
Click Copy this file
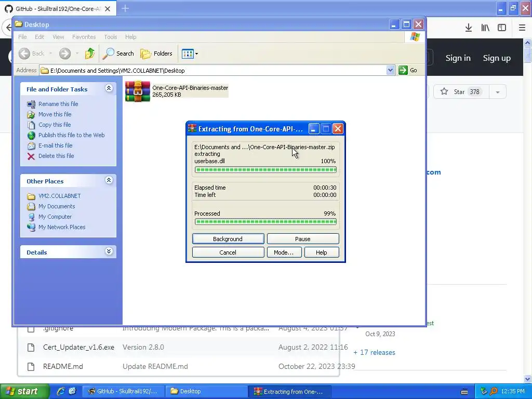(x=54, y=125)
